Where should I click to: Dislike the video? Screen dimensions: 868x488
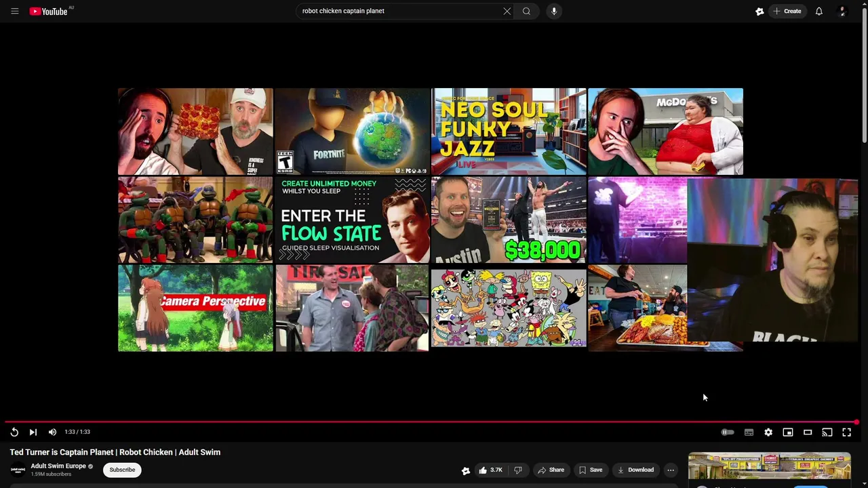pyautogui.click(x=518, y=470)
